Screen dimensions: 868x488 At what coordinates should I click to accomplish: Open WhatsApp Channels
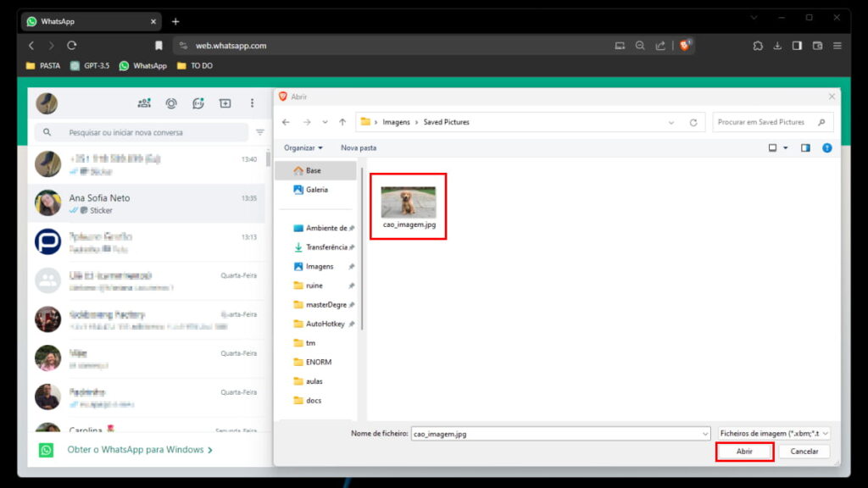[198, 103]
